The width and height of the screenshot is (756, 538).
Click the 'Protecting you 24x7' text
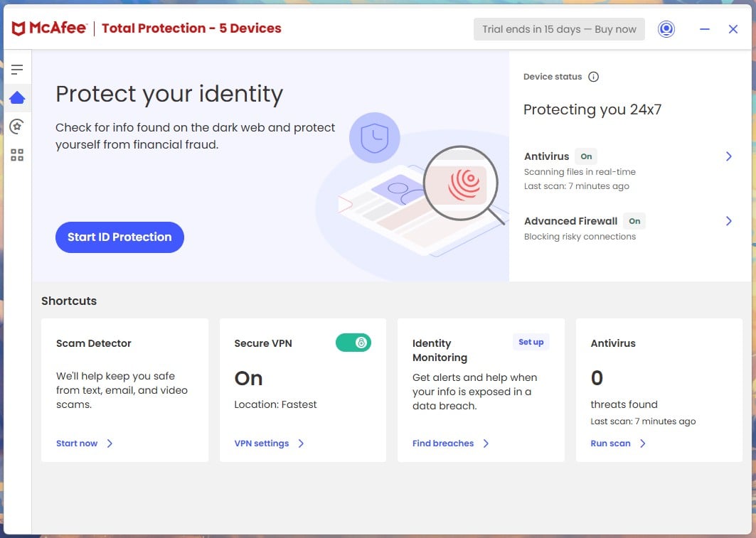pyautogui.click(x=592, y=110)
